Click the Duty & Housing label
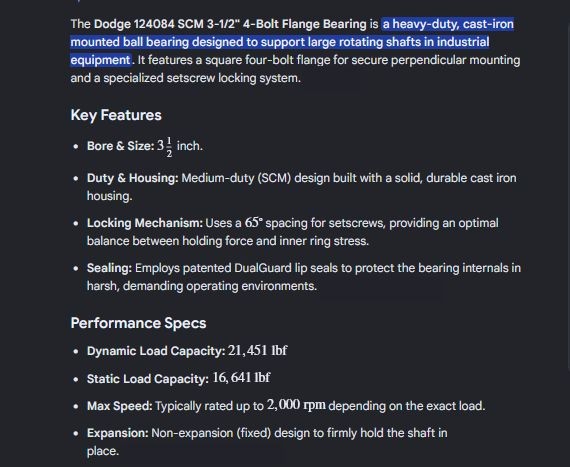570x467 pixels. 133,178
